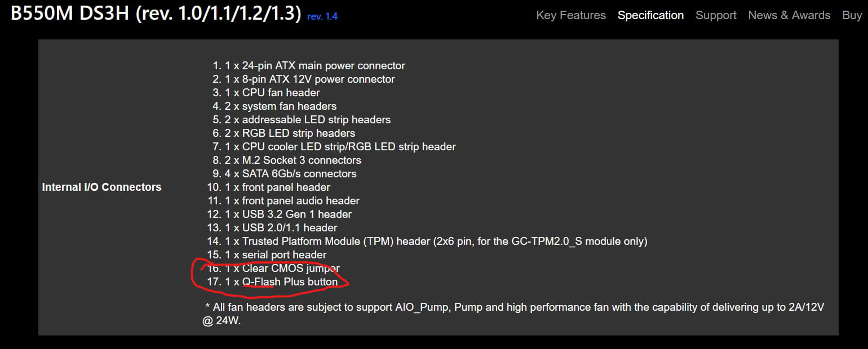Click the Buy tab
The height and width of the screenshot is (349, 868).
tap(852, 15)
